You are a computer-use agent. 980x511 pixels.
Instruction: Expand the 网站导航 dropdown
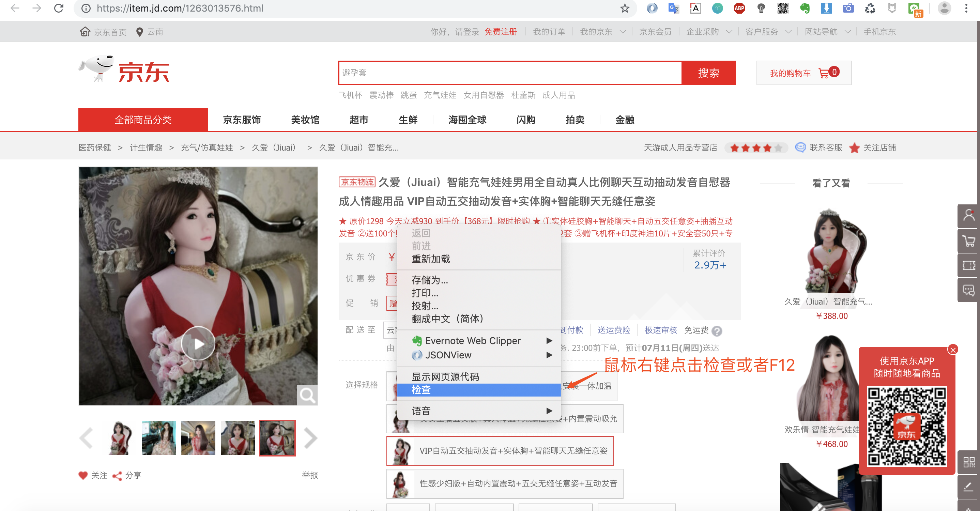[827, 32]
